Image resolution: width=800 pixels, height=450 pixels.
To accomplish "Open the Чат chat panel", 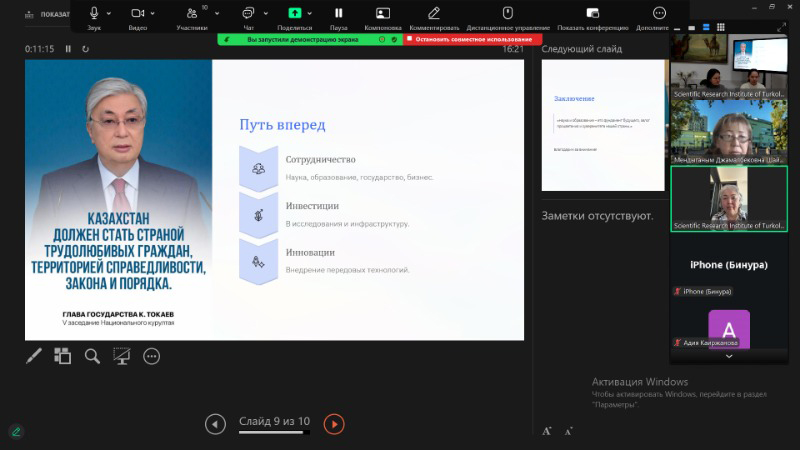I will pyautogui.click(x=247, y=15).
